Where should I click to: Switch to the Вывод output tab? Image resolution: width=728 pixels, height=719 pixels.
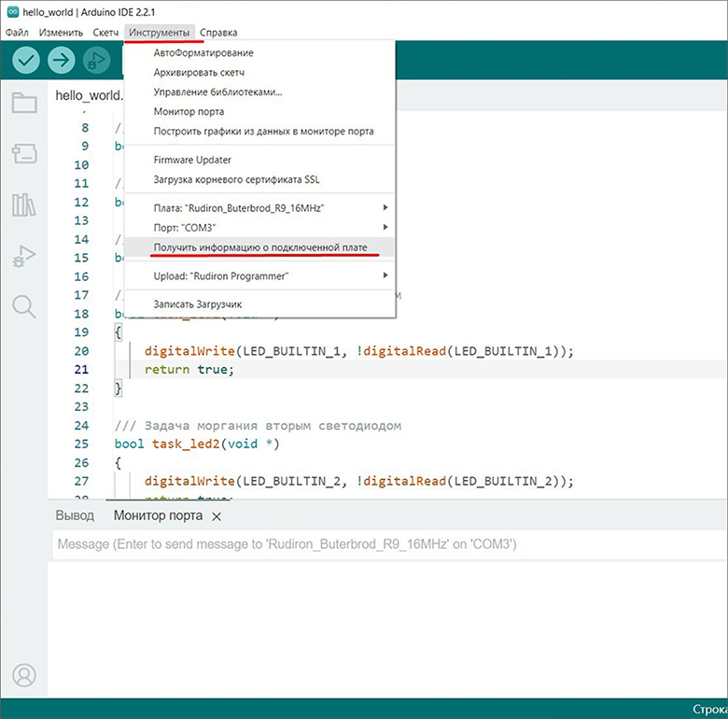point(75,515)
